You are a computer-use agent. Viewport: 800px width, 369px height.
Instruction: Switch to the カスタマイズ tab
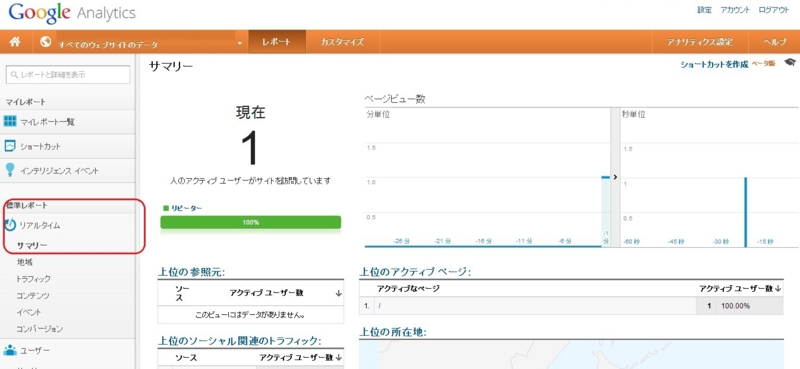[342, 42]
